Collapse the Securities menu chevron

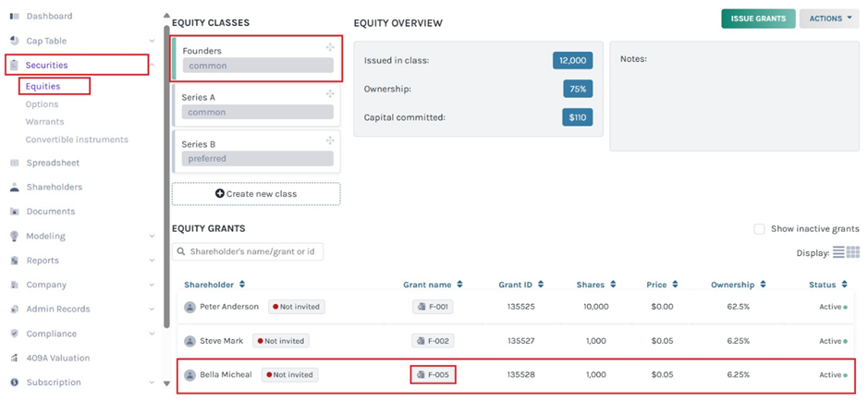pyautogui.click(x=152, y=66)
